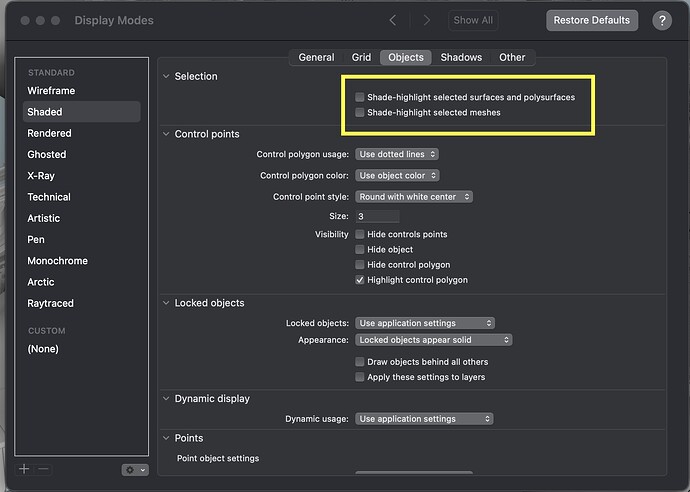Click the Show All button
690x492 pixels.
tap(473, 20)
